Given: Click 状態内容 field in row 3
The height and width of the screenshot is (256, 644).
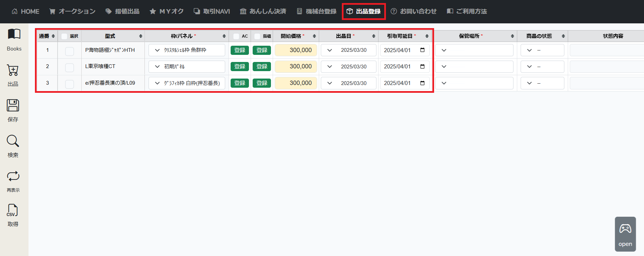Looking at the screenshot, I should (x=607, y=83).
